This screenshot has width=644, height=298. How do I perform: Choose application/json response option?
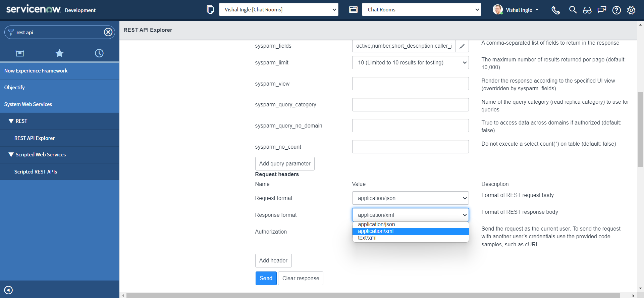411,225
